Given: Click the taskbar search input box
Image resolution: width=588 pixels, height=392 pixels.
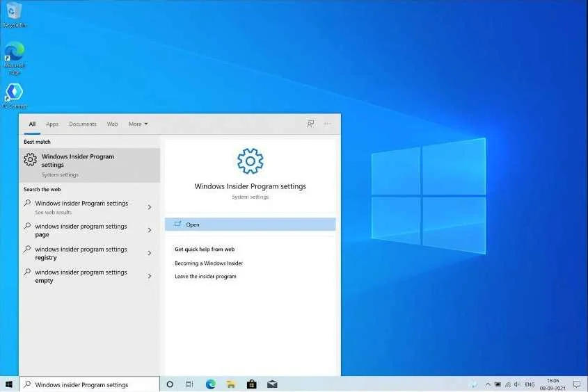Looking at the screenshot, I should (x=90, y=384).
